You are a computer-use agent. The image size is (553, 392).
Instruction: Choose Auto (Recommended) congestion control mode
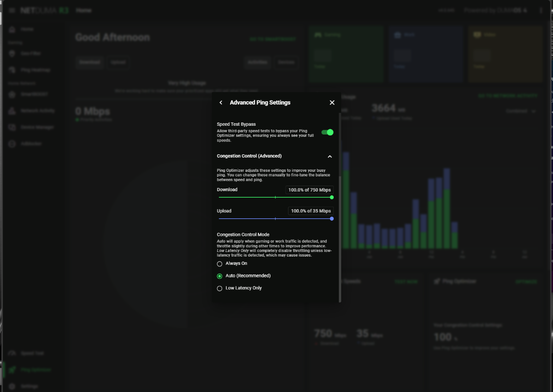coord(220,276)
